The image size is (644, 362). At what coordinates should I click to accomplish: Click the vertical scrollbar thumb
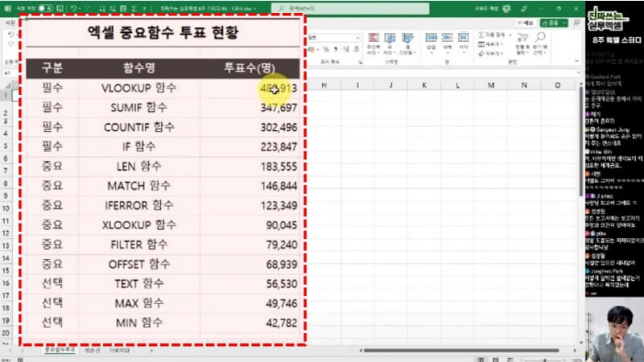pos(580,141)
